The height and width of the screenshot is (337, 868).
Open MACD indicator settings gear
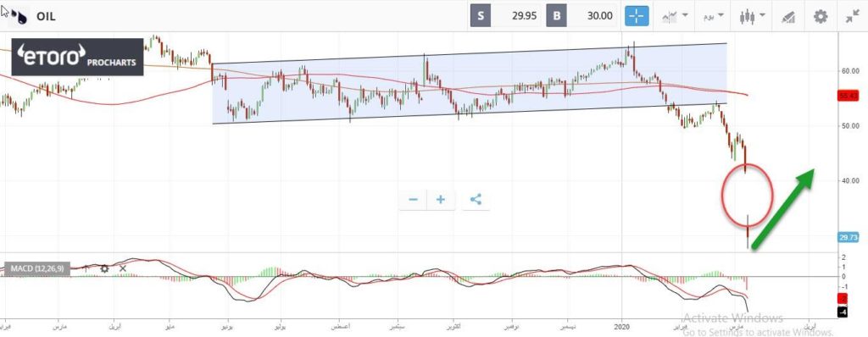(104, 269)
